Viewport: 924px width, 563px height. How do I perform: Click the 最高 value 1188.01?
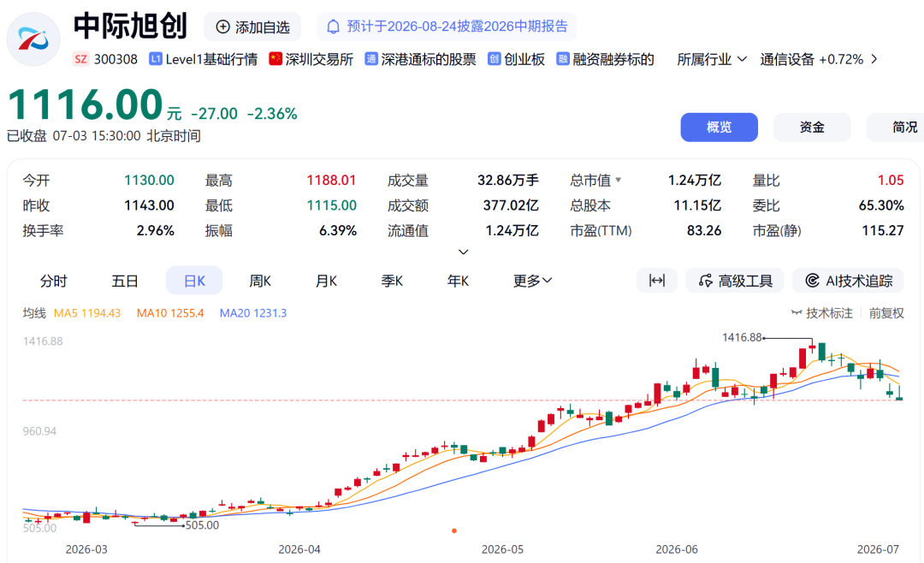331,180
